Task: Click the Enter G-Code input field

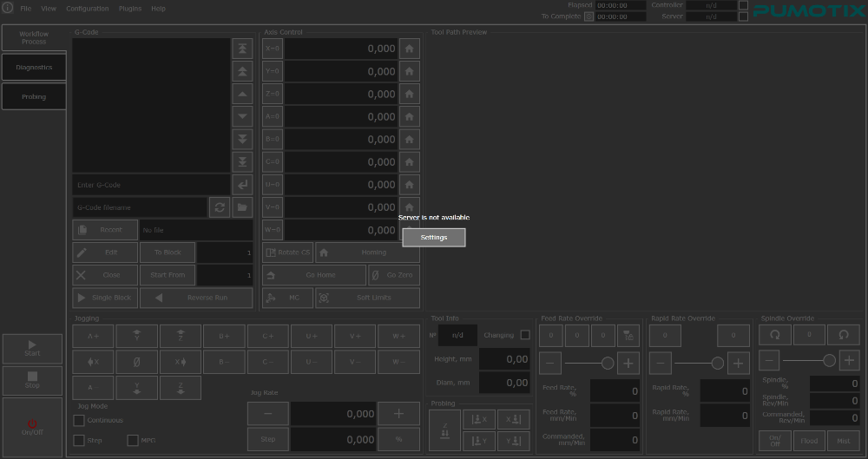Action: 151,185
